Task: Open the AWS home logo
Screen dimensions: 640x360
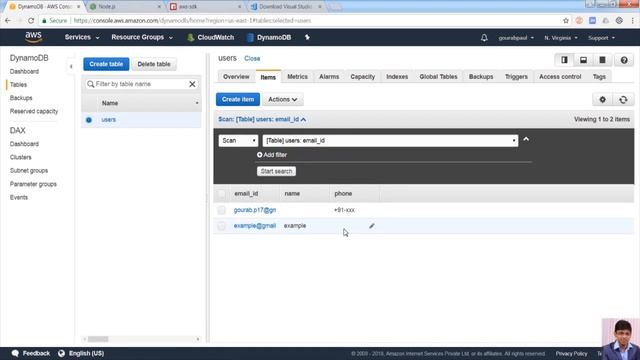Action: point(33,37)
